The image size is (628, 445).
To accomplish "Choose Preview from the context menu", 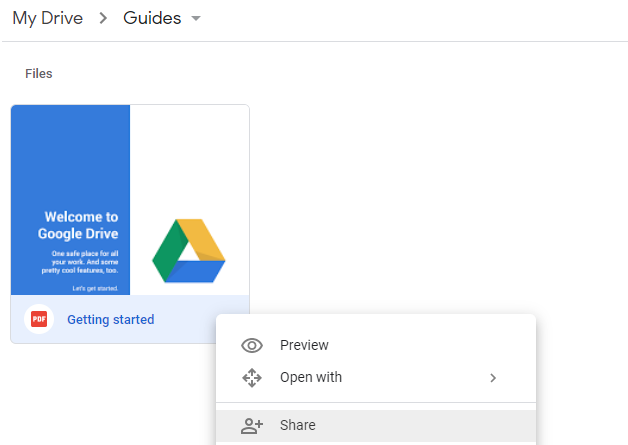I will point(376,345).
